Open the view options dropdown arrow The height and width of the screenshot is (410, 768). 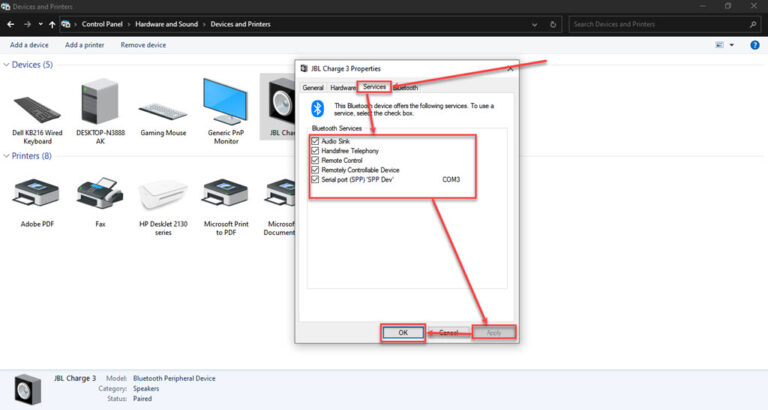click(x=732, y=45)
